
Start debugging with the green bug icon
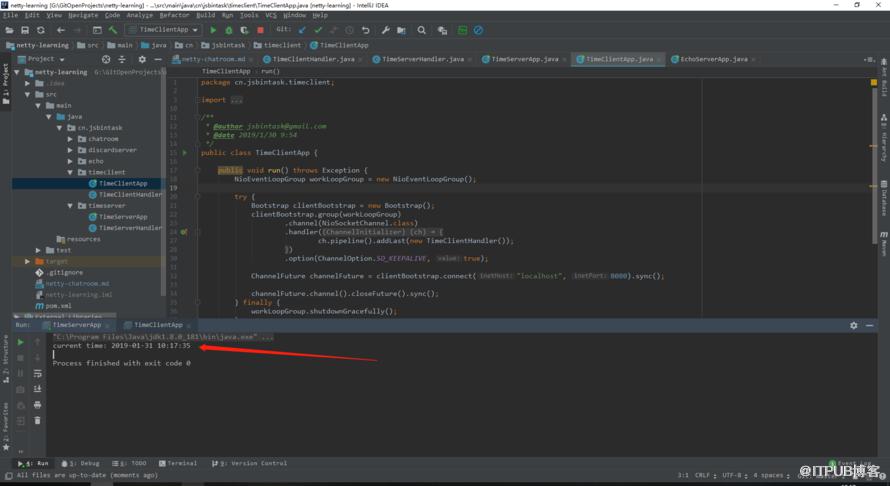[229, 30]
